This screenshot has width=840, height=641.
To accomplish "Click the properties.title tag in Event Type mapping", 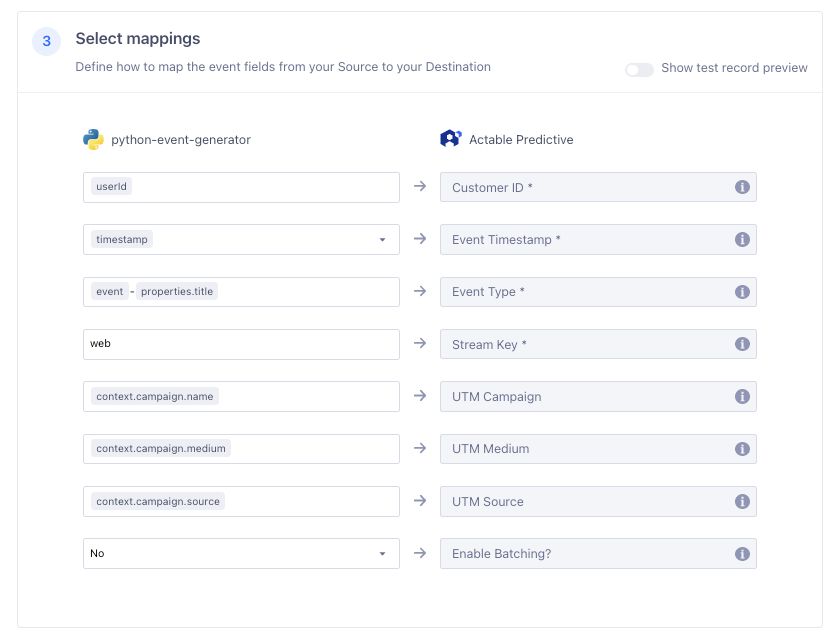I will 177,292.
